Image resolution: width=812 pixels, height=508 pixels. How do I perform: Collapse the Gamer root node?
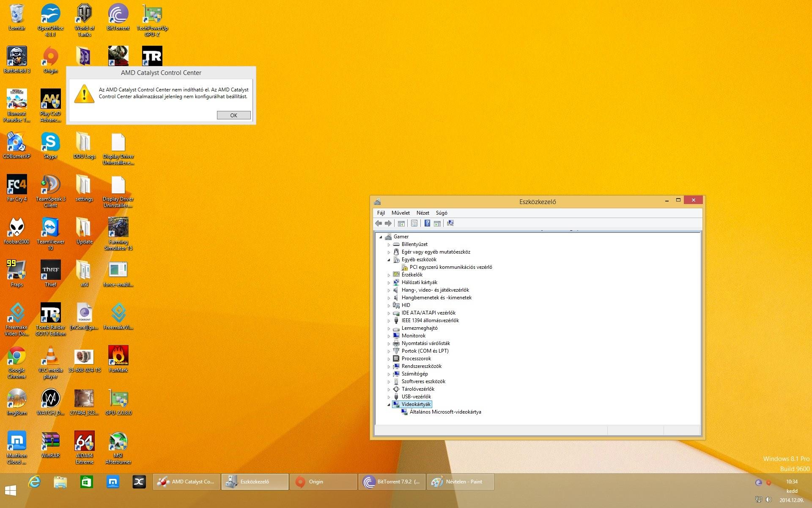pyautogui.click(x=381, y=237)
